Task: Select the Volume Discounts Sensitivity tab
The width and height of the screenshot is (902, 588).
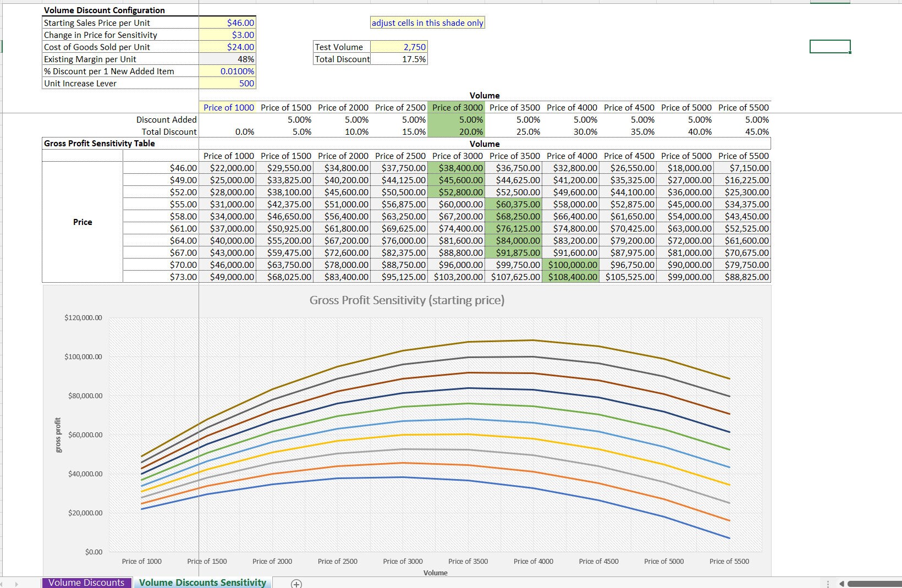Action: [202, 582]
